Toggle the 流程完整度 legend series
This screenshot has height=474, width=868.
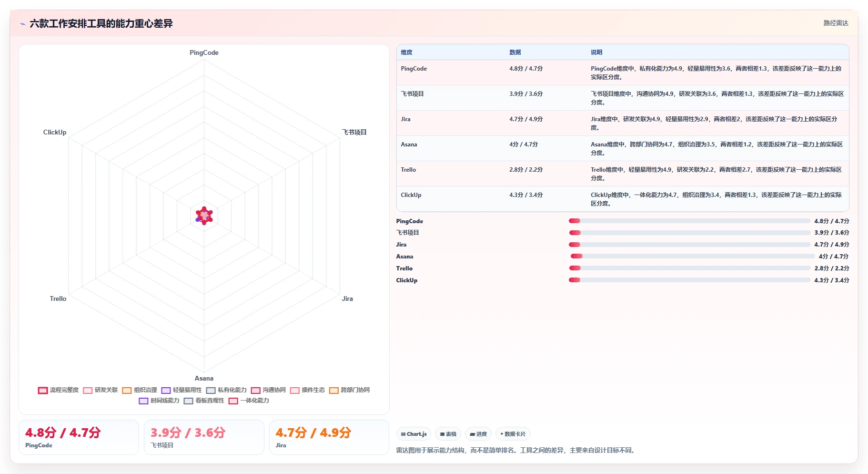[58, 390]
